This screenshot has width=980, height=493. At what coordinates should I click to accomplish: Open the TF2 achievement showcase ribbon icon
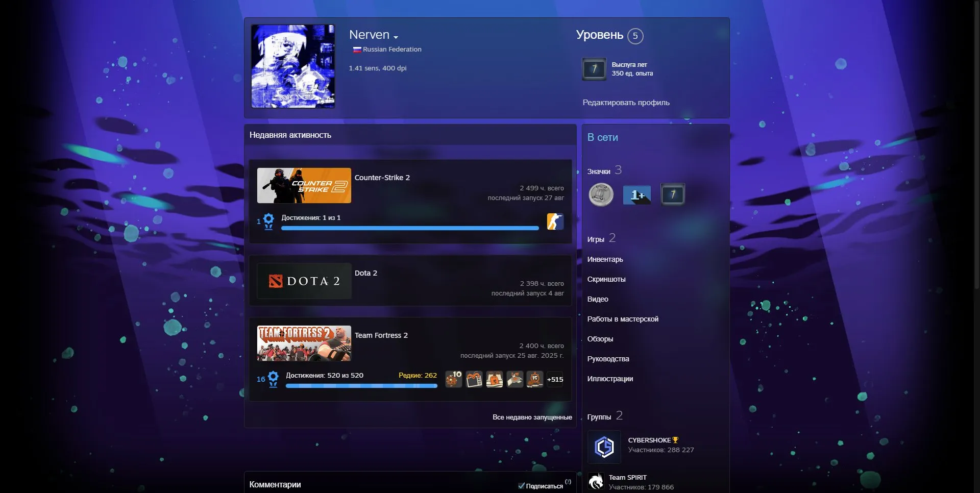coord(273,379)
